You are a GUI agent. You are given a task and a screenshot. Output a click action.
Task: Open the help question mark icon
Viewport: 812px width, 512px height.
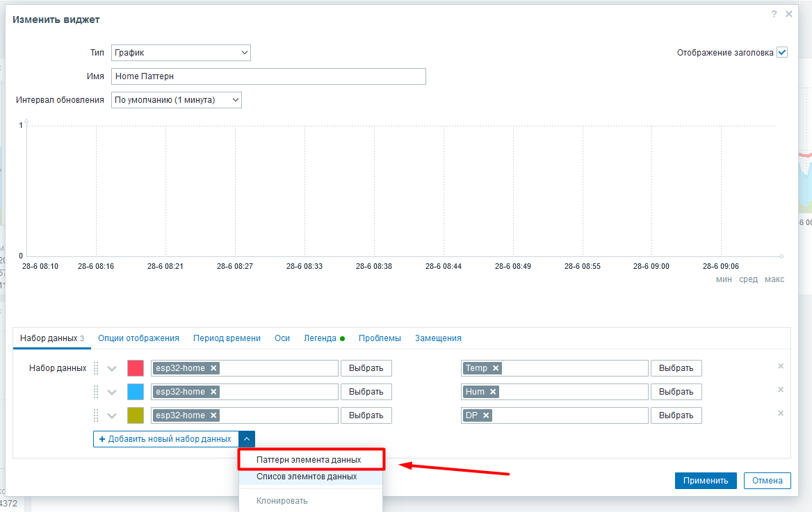(x=774, y=14)
